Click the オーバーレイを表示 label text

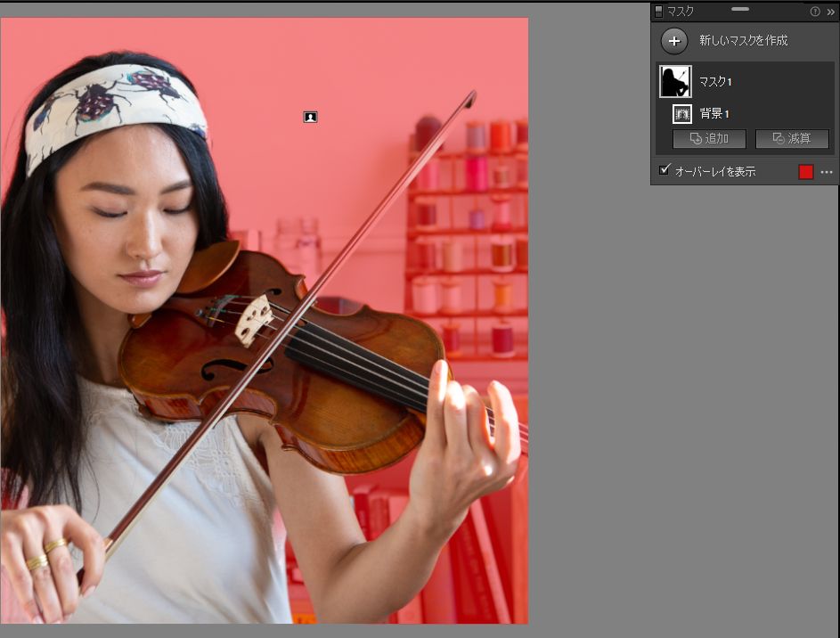click(x=715, y=171)
